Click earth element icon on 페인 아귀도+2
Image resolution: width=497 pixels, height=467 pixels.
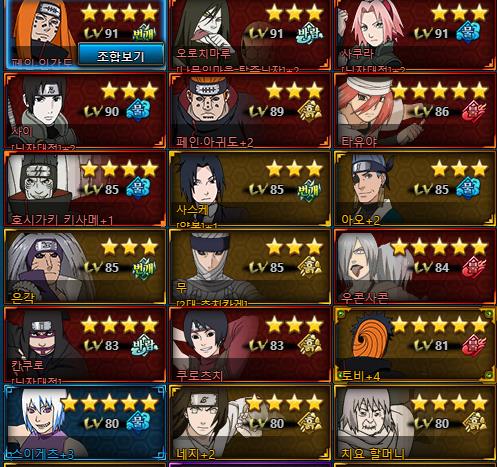(x=310, y=111)
